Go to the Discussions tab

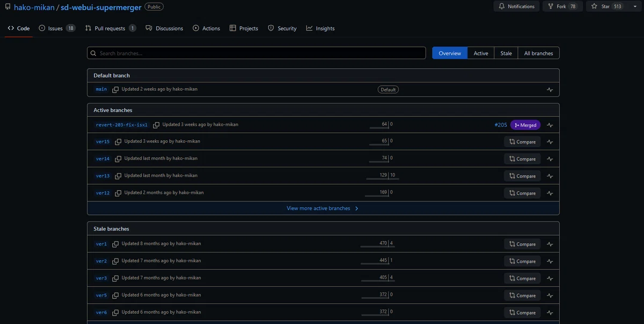[164, 28]
